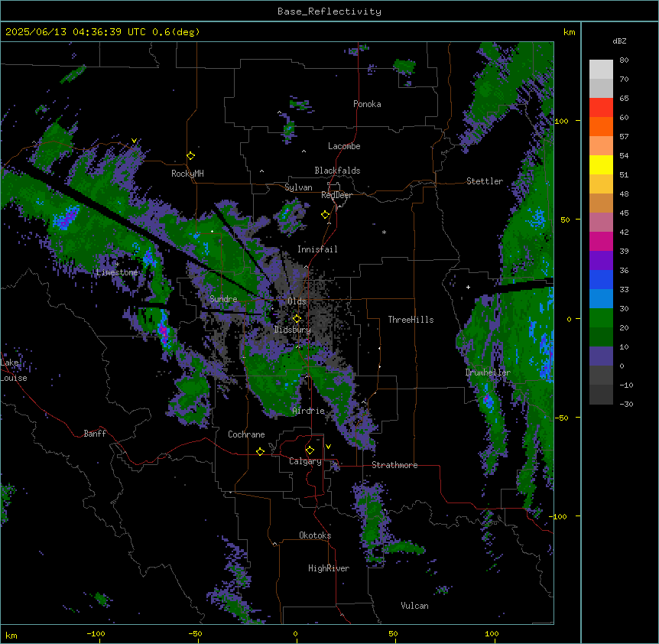Click the Cochrane city label
The image size is (659, 644).
(x=246, y=434)
